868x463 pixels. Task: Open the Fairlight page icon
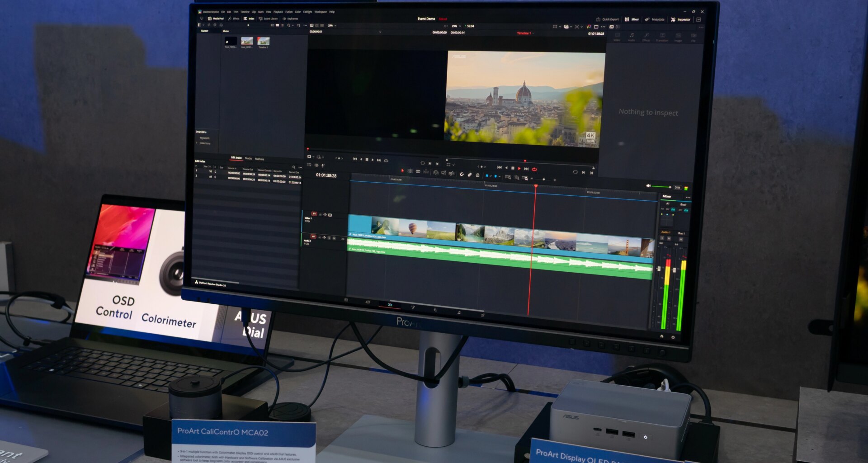(x=459, y=313)
